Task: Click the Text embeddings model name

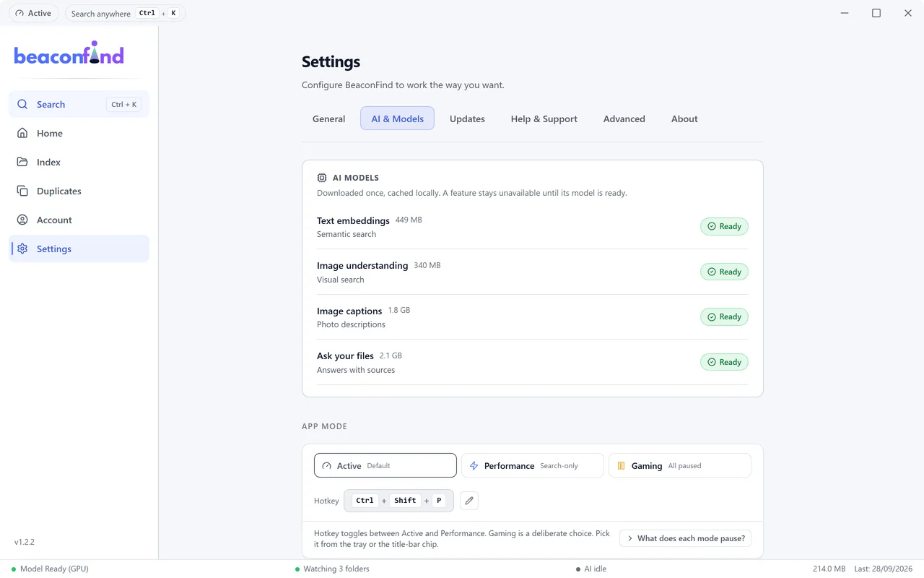Action: (353, 220)
